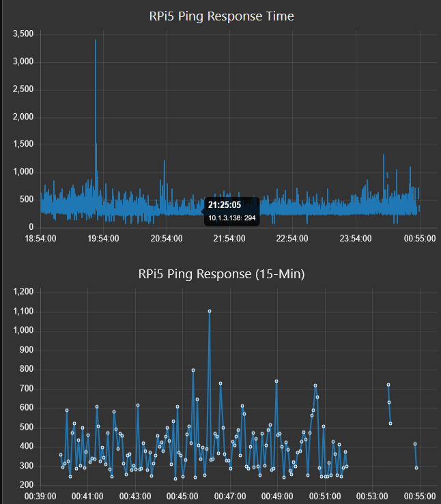
Task: Click 500 label on Ping Response Time chart
Action: 27,199
